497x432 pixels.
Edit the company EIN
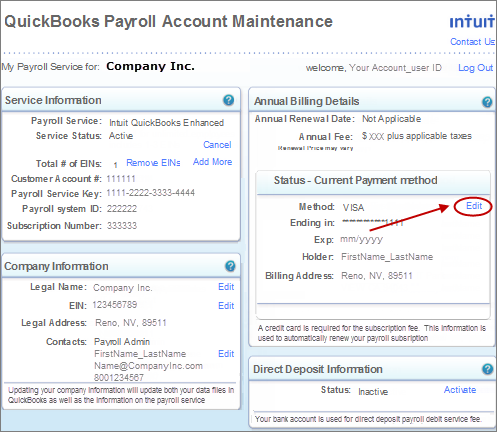click(x=226, y=306)
